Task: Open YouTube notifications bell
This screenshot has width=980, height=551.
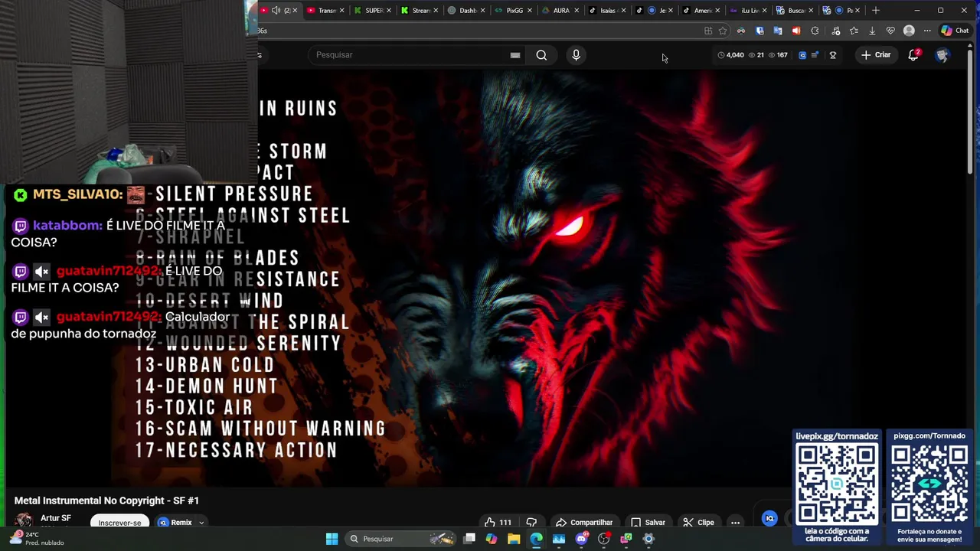Action: point(913,55)
